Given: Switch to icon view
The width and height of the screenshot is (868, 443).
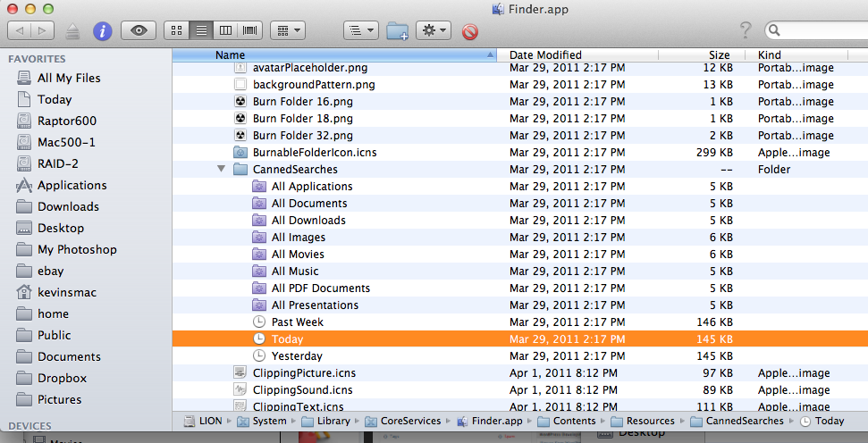Looking at the screenshot, I should (177, 30).
